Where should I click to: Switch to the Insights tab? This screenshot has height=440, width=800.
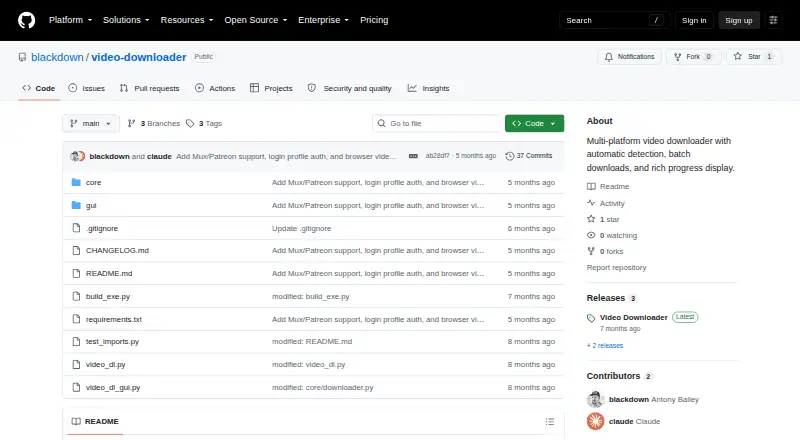tap(429, 88)
